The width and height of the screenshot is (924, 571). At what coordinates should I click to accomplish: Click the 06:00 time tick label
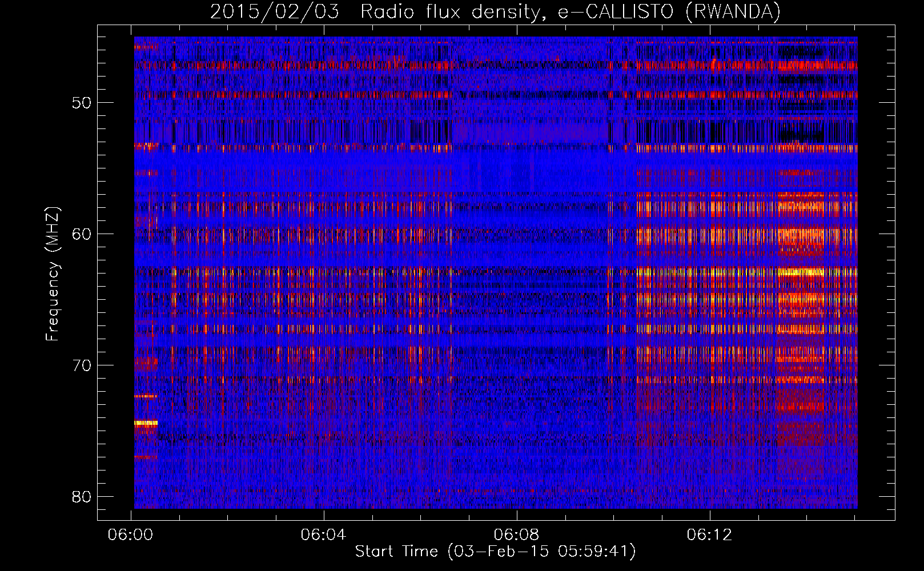click(x=131, y=534)
